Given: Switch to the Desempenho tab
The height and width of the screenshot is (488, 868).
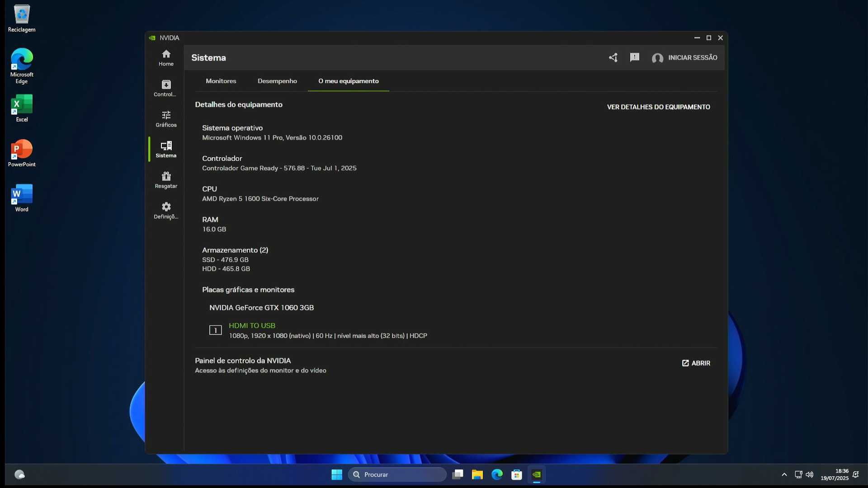Looking at the screenshot, I should point(277,81).
